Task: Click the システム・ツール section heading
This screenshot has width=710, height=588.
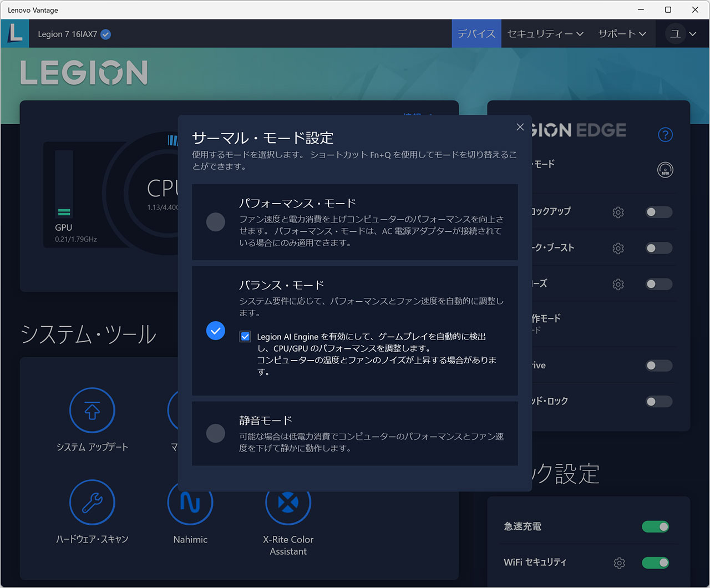Action: (x=88, y=334)
